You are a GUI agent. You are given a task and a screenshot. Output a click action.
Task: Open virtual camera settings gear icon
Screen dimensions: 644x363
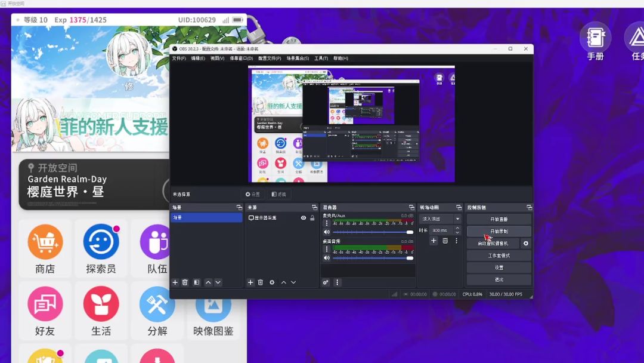(x=525, y=244)
